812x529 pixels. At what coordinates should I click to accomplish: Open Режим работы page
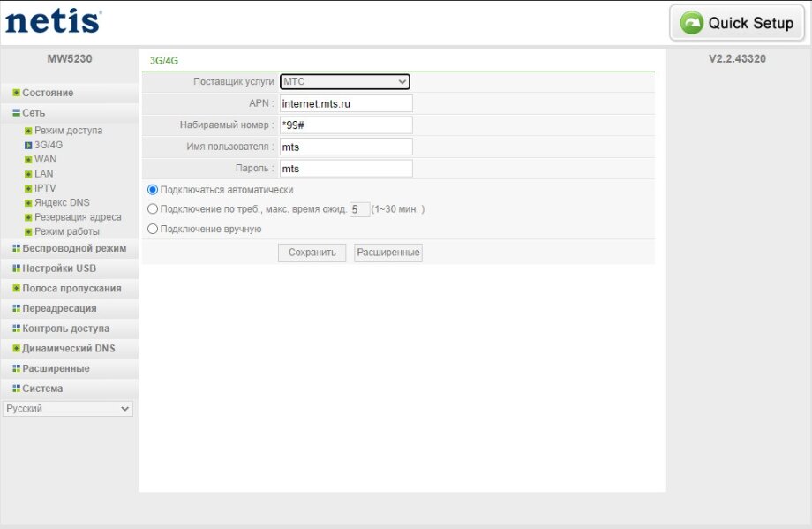pyautogui.click(x=67, y=231)
